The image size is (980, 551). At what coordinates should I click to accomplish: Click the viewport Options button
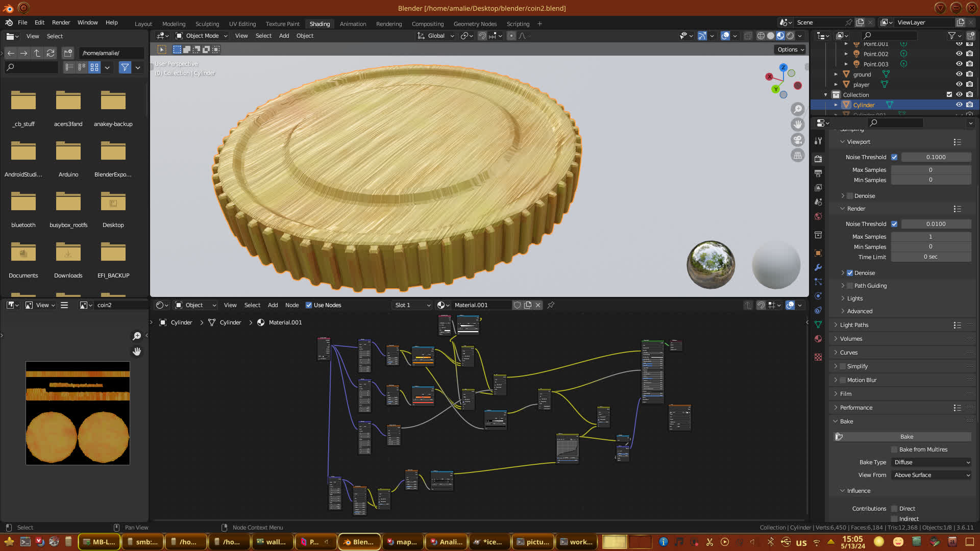point(791,49)
